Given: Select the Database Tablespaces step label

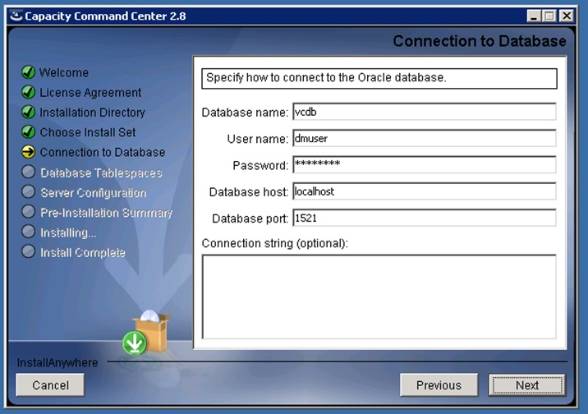Looking at the screenshot, I should pos(101,172).
